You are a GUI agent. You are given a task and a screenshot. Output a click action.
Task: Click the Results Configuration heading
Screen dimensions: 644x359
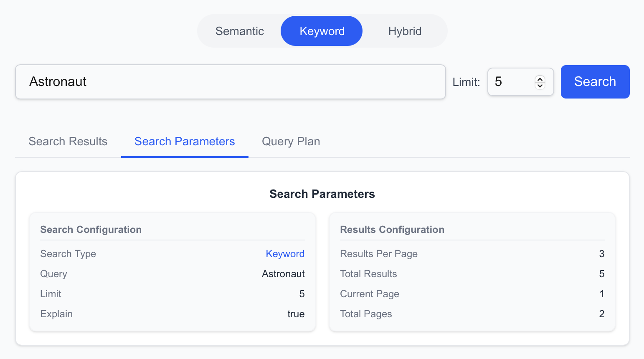(392, 229)
